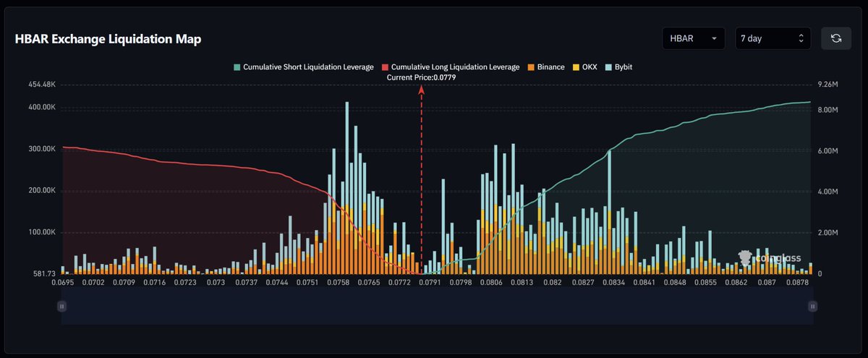
Task: Click the 4.00M right axis label
Action: pos(827,192)
